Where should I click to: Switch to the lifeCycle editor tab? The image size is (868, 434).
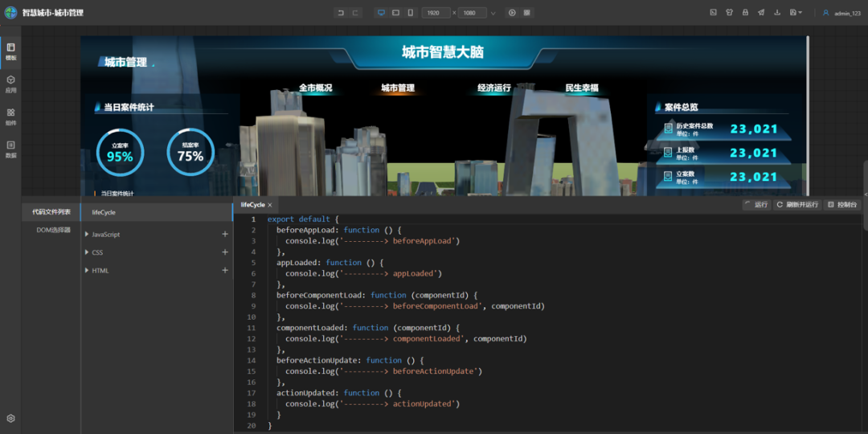point(252,205)
